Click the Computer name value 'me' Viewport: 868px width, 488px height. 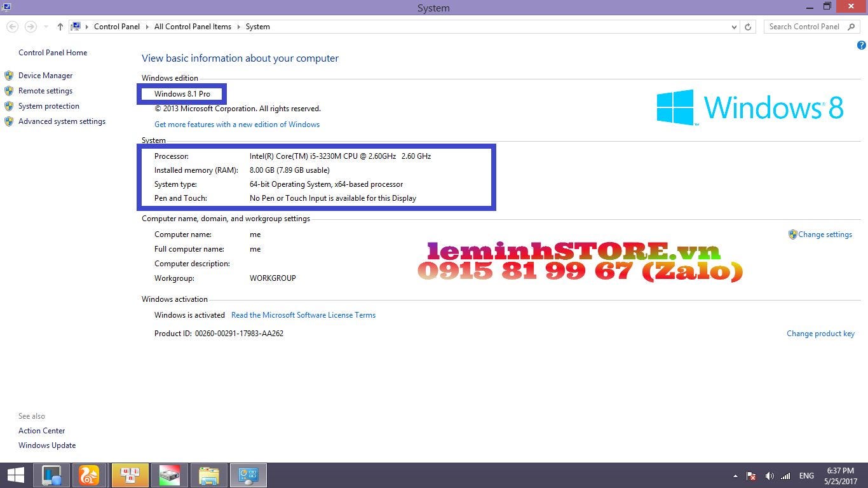pos(255,234)
